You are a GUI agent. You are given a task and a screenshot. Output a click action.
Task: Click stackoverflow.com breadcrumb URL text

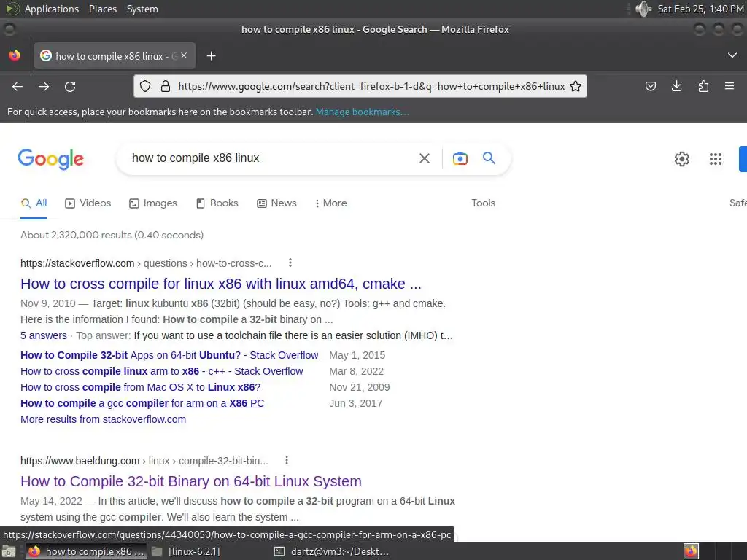(x=77, y=263)
